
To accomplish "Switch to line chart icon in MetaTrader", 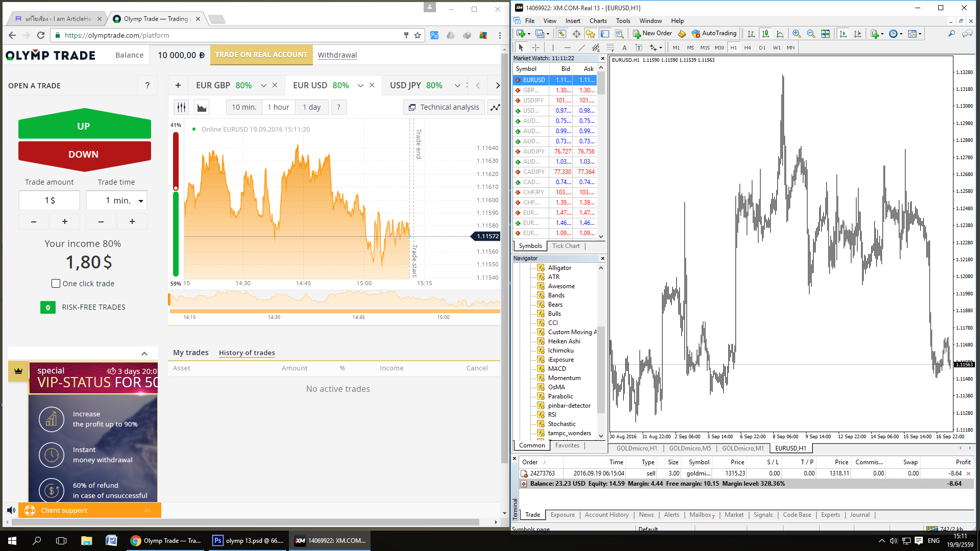I will point(780,34).
